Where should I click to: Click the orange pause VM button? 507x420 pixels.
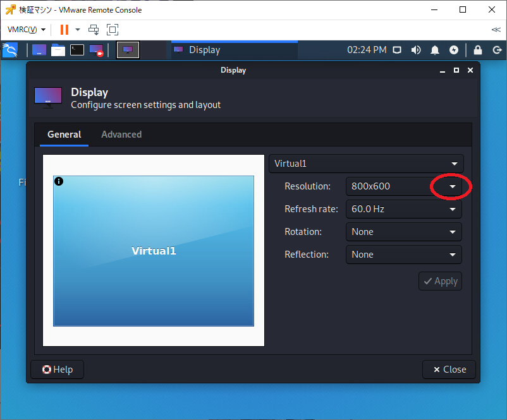(x=64, y=30)
